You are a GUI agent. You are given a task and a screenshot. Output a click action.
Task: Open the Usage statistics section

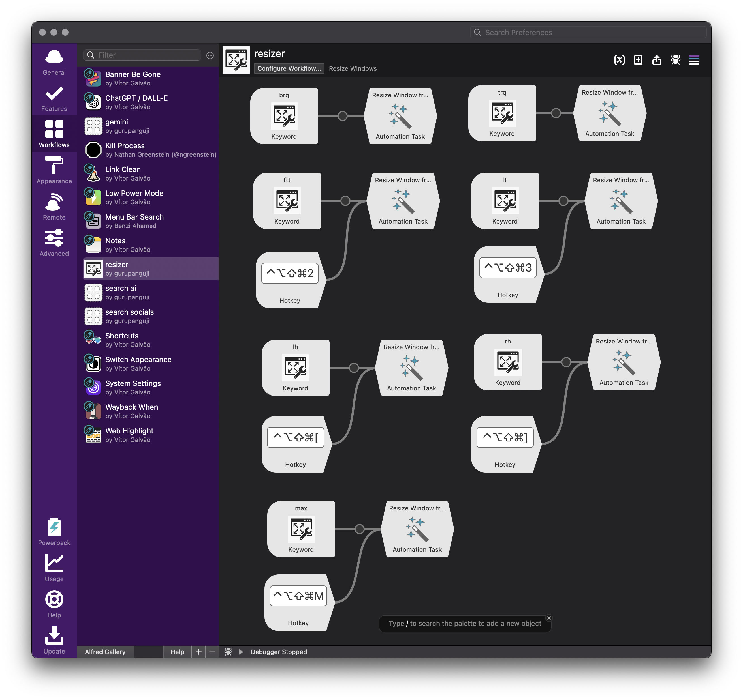coord(54,568)
